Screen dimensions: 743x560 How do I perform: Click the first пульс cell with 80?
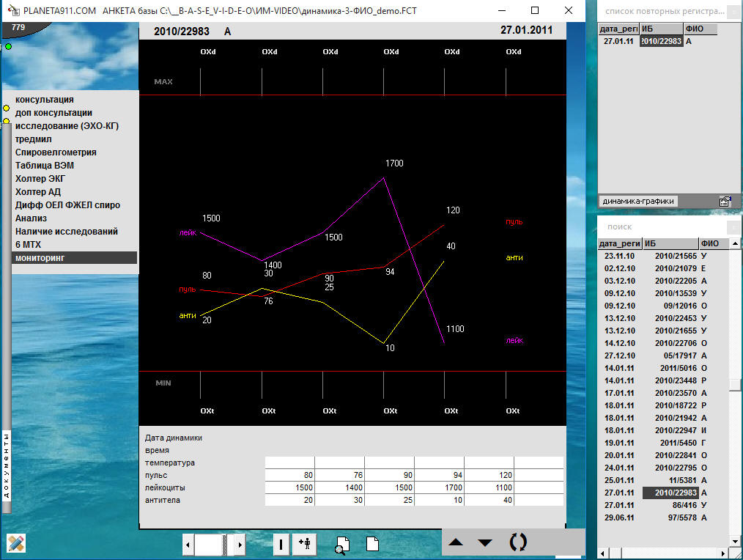(x=290, y=475)
